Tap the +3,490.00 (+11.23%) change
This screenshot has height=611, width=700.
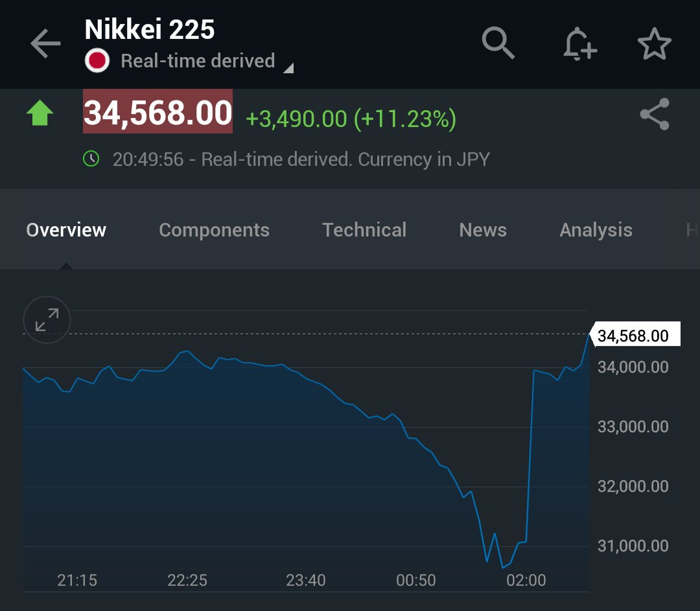[x=351, y=119]
